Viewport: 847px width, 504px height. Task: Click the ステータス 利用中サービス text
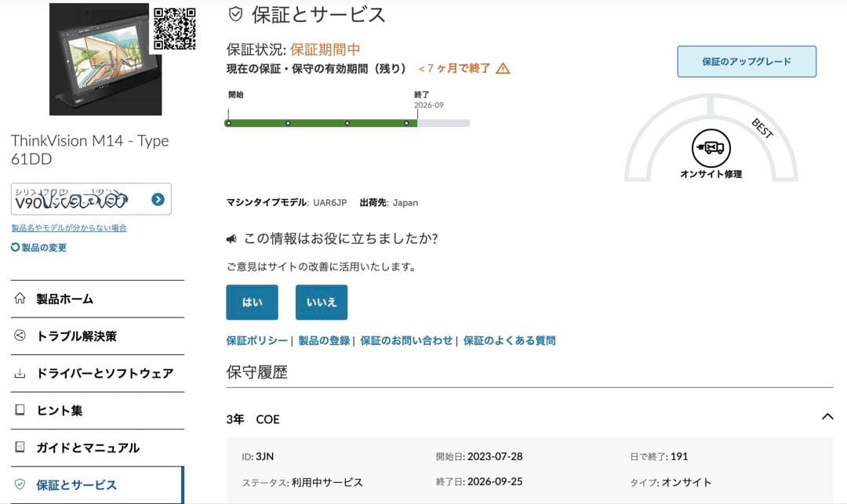pyautogui.click(x=302, y=482)
